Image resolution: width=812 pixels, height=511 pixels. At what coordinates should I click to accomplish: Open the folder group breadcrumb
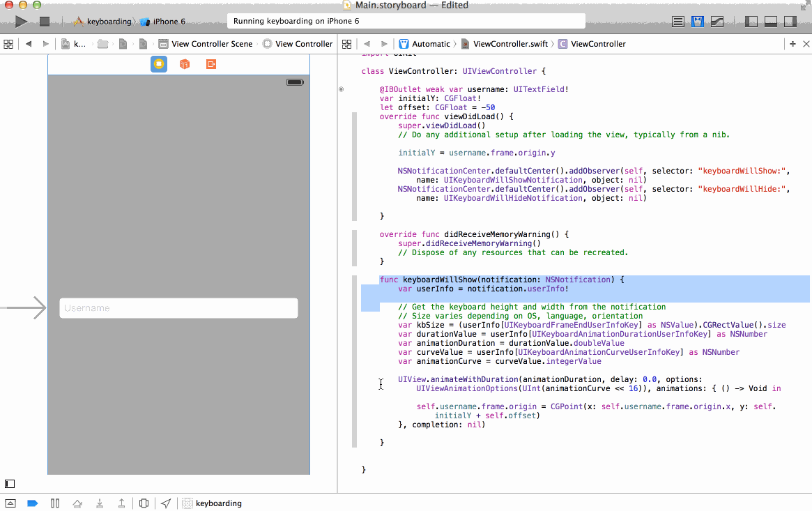click(x=103, y=44)
